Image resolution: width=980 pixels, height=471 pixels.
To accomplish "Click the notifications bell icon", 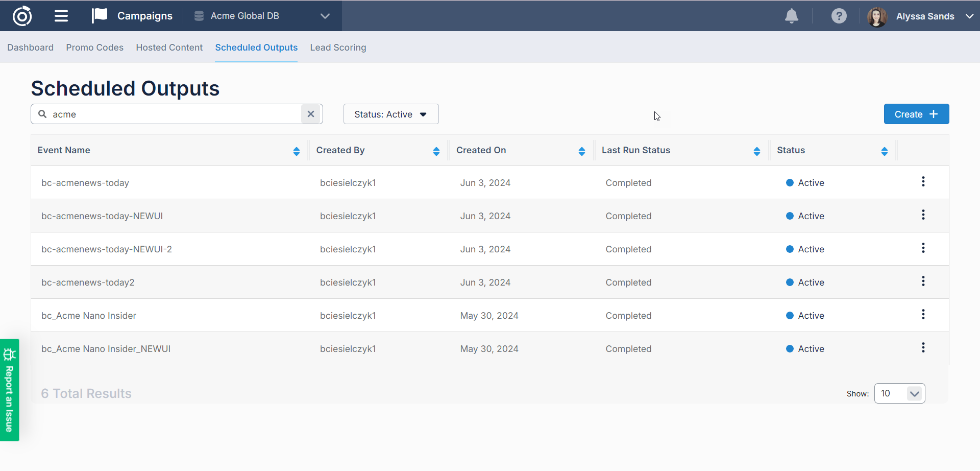I will (x=791, y=16).
